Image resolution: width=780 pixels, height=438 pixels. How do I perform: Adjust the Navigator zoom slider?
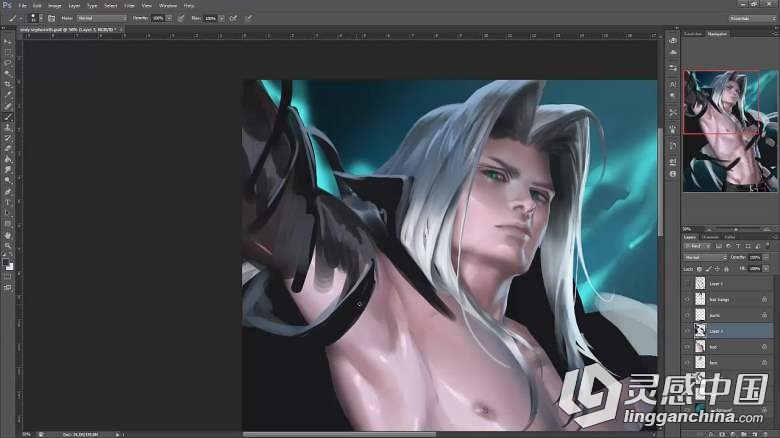click(x=735, y=229)
